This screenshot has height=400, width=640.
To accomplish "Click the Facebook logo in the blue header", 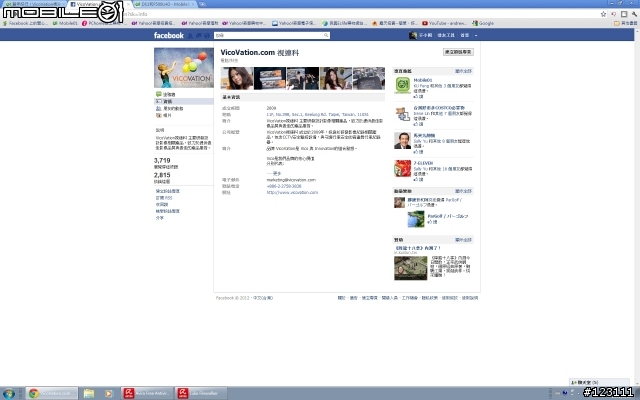I will (169, 36).
